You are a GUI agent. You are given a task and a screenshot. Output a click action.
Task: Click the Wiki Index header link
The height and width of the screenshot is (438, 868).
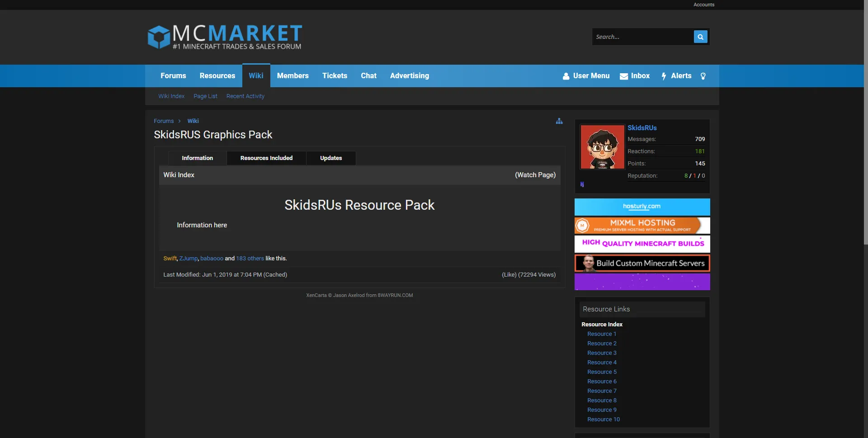coord(179,175)
